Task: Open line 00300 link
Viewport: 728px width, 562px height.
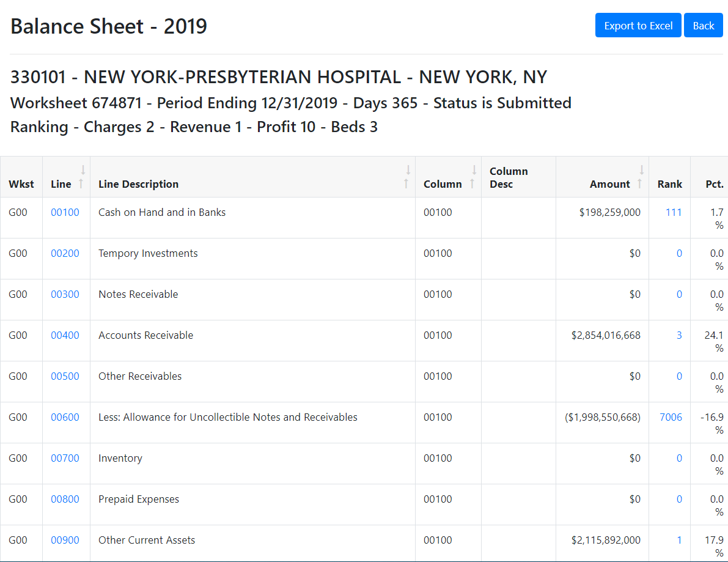Action: (65, 294)
